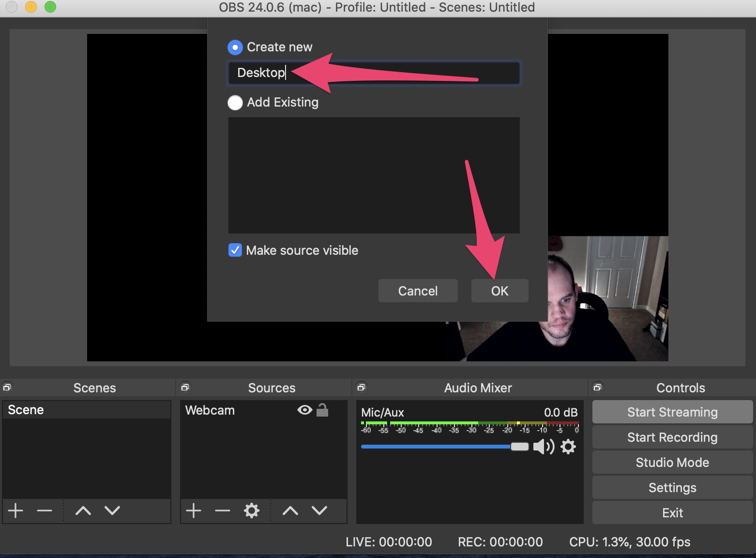Click the Exit button
Screen dimensions: 756x558
[x=673, y=513]
